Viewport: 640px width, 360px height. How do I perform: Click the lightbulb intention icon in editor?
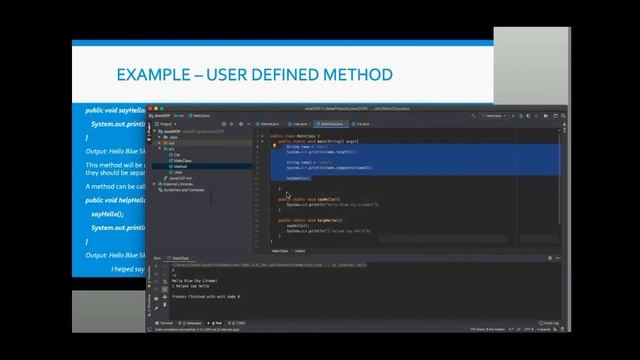(x=274, y=146)
